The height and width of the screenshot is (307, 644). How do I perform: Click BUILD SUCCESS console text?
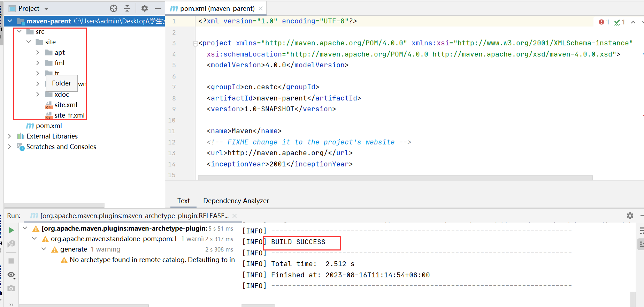click(x=298, y=242)
